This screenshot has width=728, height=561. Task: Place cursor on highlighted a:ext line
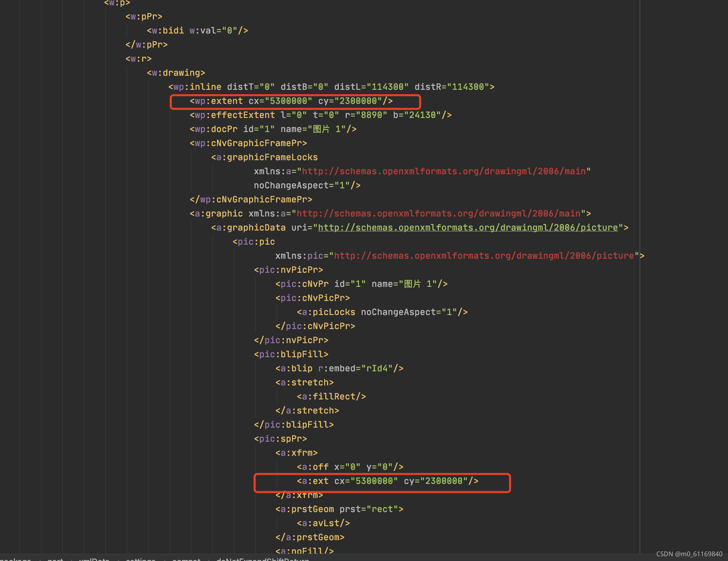(x=387, y=481)
